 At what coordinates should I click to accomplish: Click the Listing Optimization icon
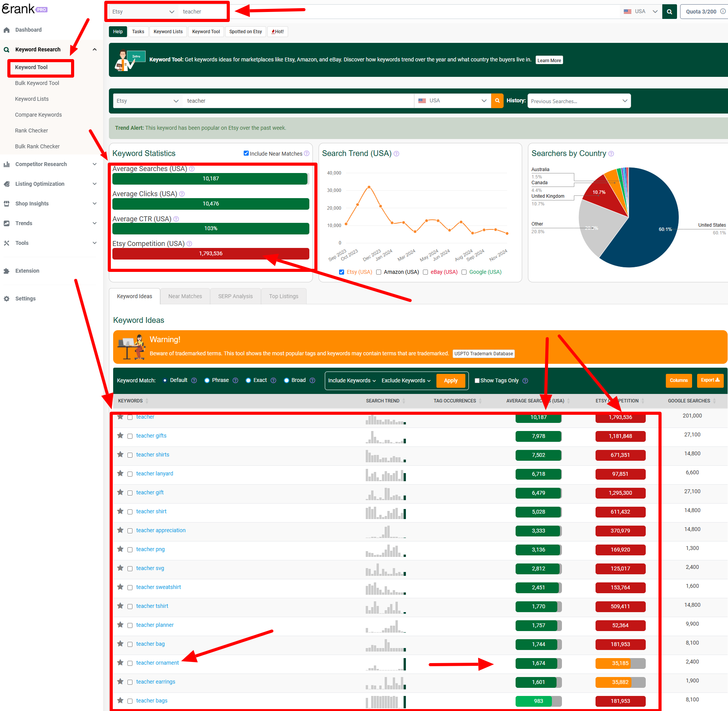point(7,184)
